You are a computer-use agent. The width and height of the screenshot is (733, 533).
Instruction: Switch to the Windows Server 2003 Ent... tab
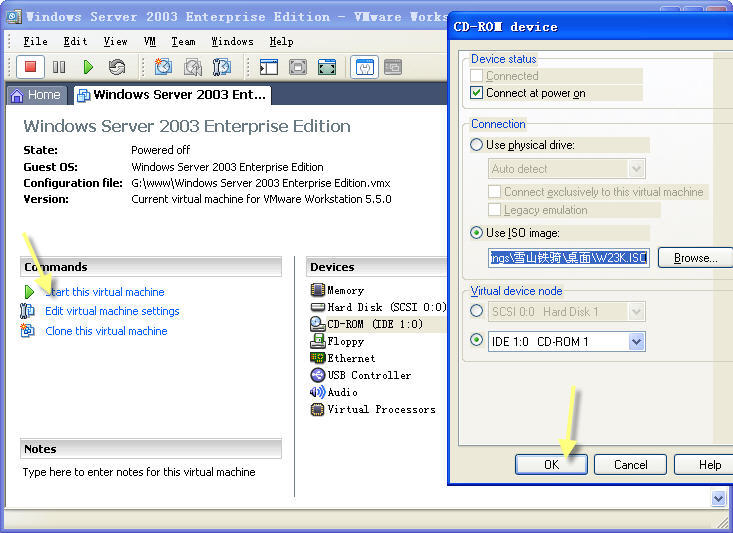[x=172, y=95]
